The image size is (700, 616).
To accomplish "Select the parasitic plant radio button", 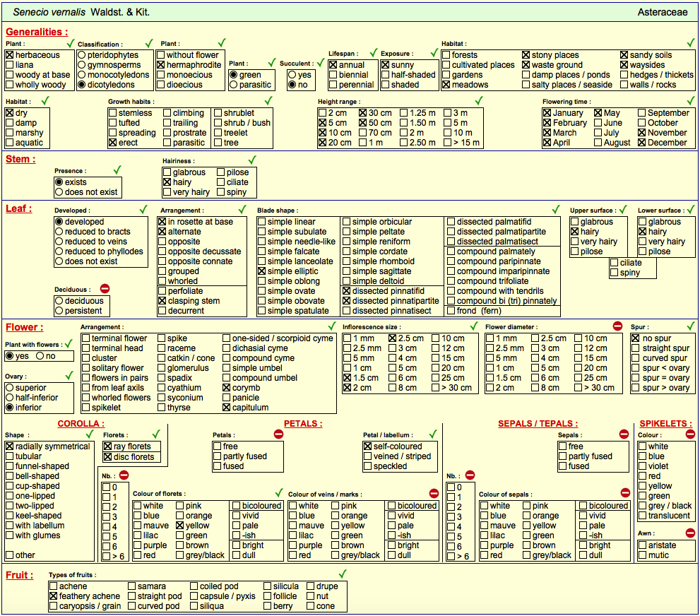I will (x=234, y=84).
